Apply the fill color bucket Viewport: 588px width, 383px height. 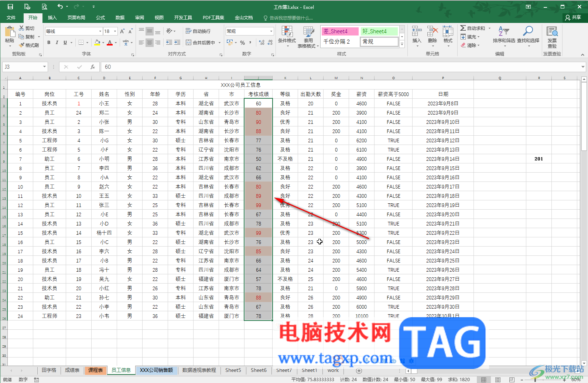click(x=97, y=43)
